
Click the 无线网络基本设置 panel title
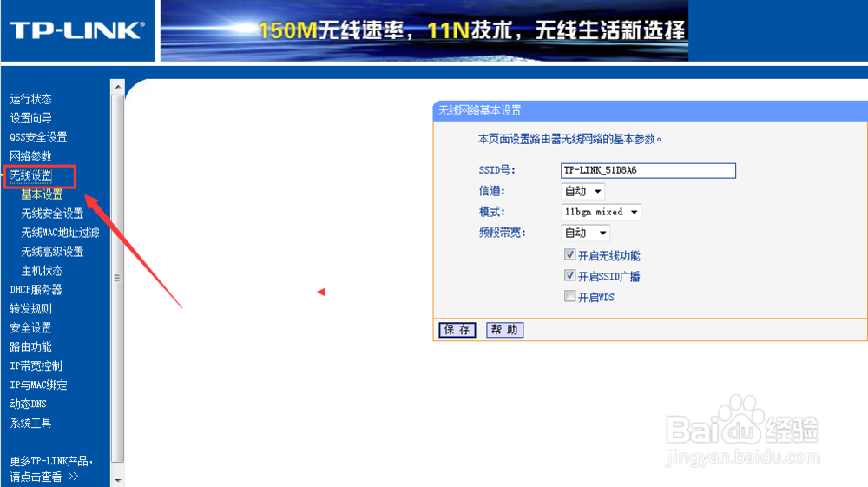tap(480, 111)
